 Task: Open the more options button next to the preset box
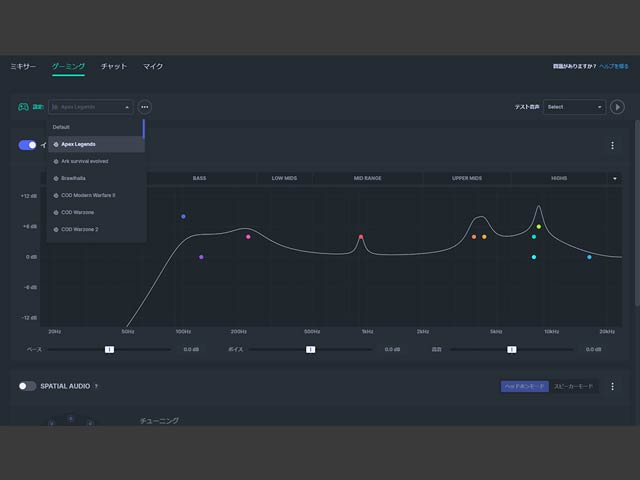(144, 107)
